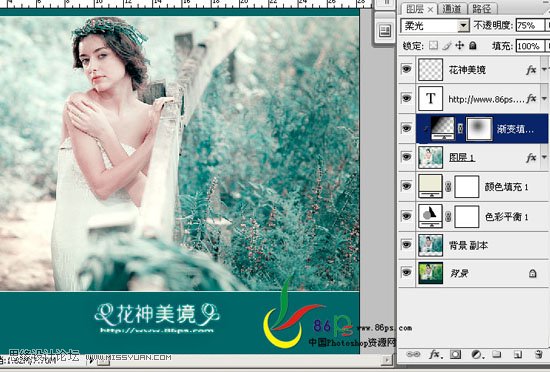Click the fx badge on the http://www.86ps text layer
Screen dimensions: 550x372
(531, 99)
